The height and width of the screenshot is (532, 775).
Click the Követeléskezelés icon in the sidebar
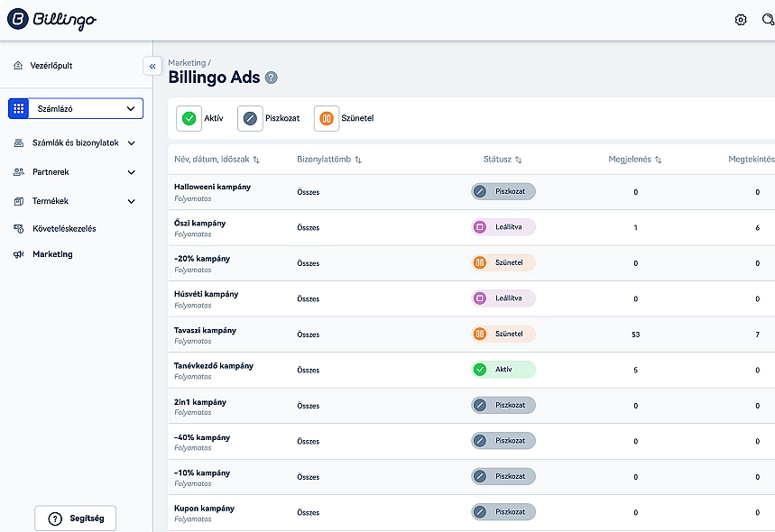tap(18, 229)
